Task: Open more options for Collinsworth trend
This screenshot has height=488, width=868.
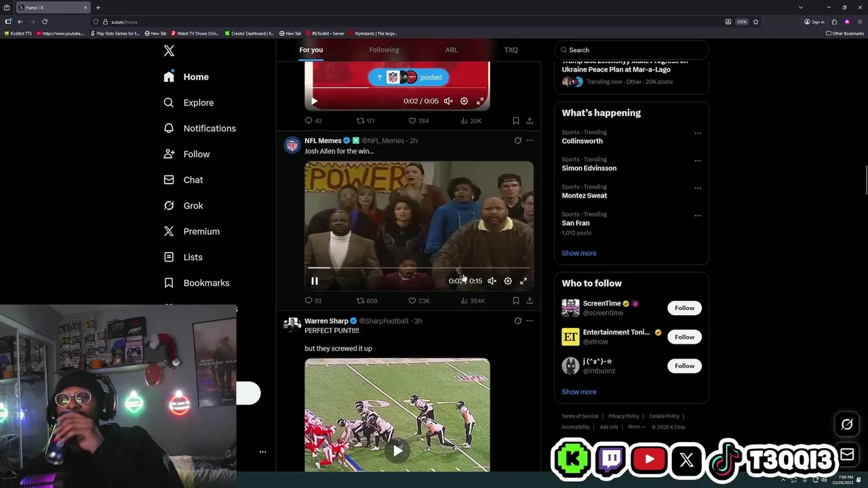Action: (x=698, y=133)
